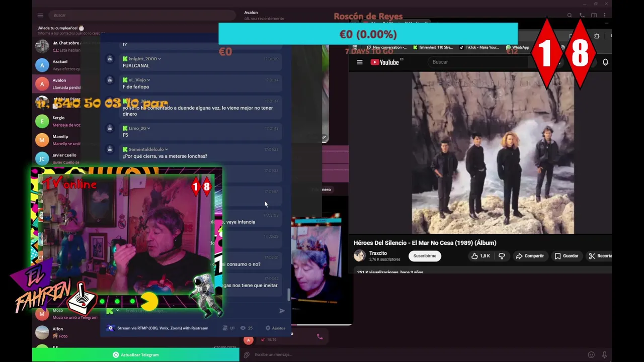Start a call with Avalon from header

tap(582, 15)
